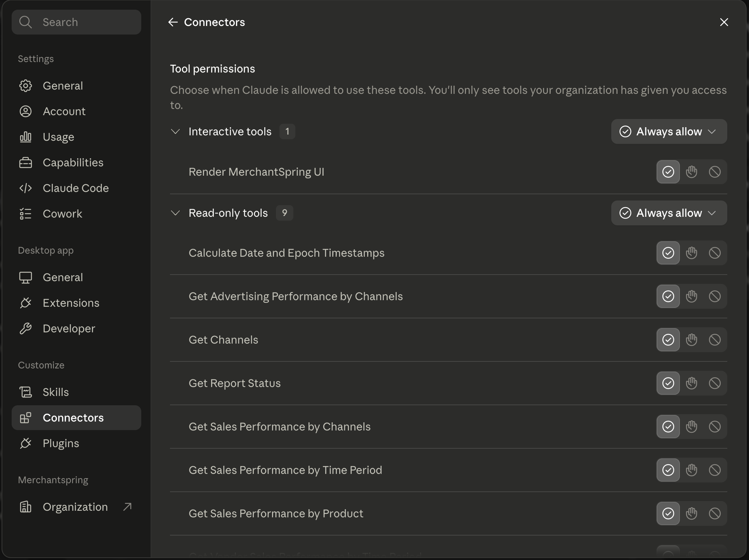Always allow Get Advertising Performance by Channels

pos(668,296)
